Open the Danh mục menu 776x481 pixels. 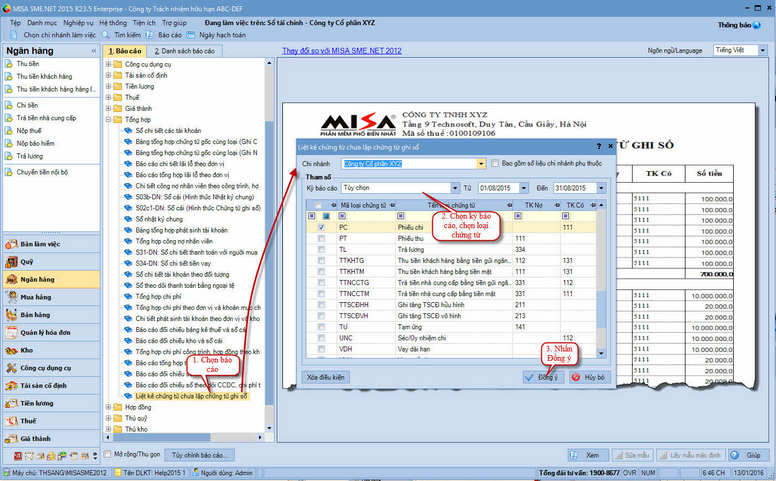[42, 23]
